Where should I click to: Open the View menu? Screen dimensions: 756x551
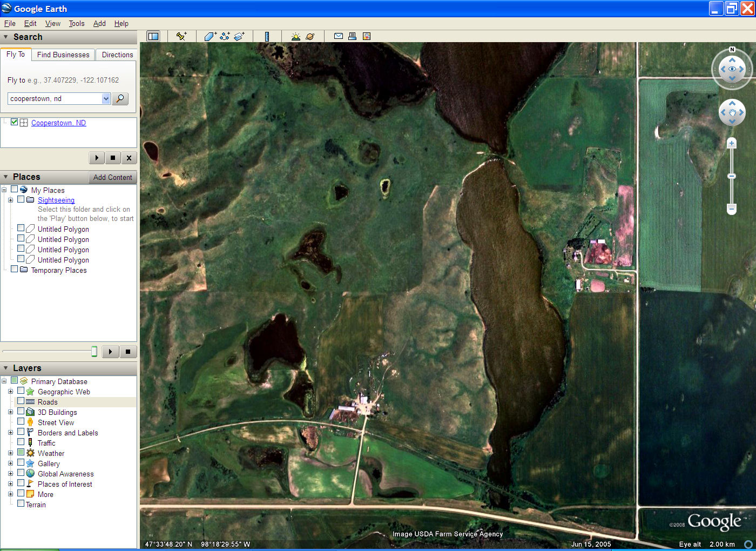tap(53, 23)
